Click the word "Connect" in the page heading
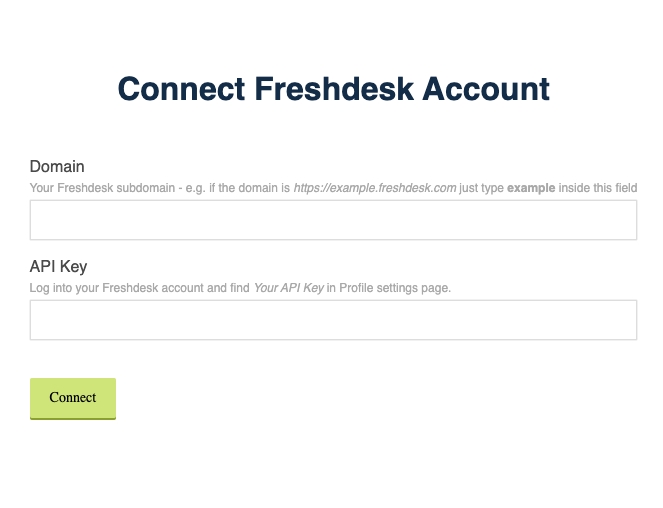Viewport: 663px width, 508px height. point(181,89)
